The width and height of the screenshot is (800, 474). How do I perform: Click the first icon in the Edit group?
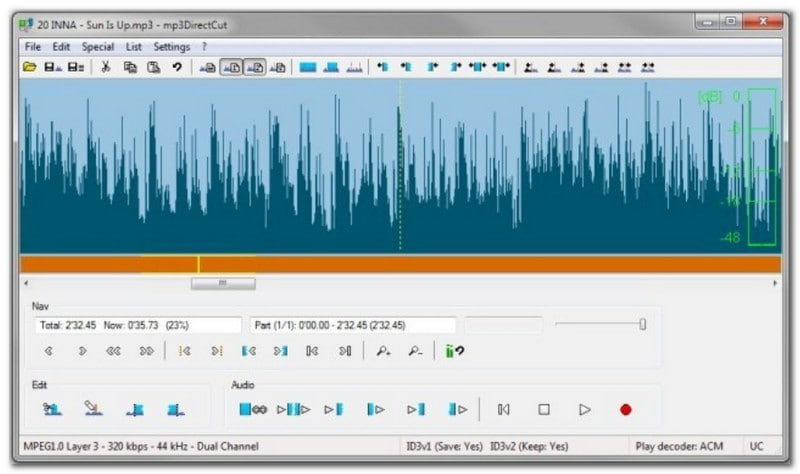click(52, 409)
